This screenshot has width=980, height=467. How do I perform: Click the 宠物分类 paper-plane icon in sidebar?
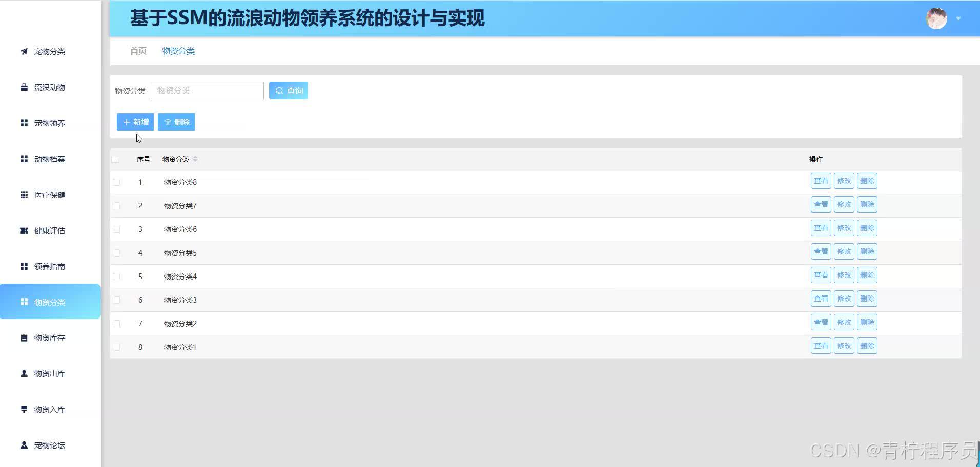[24, 51]
